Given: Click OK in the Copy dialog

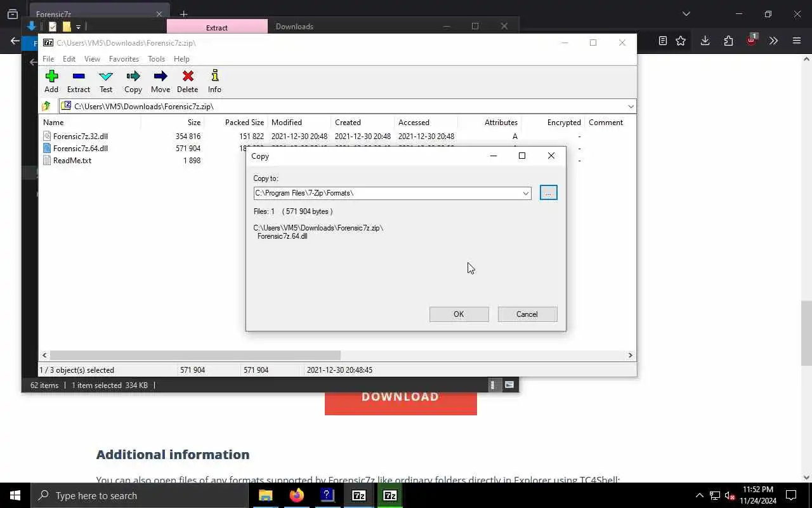Looking at the screenshot, I should tap(459, 314).
